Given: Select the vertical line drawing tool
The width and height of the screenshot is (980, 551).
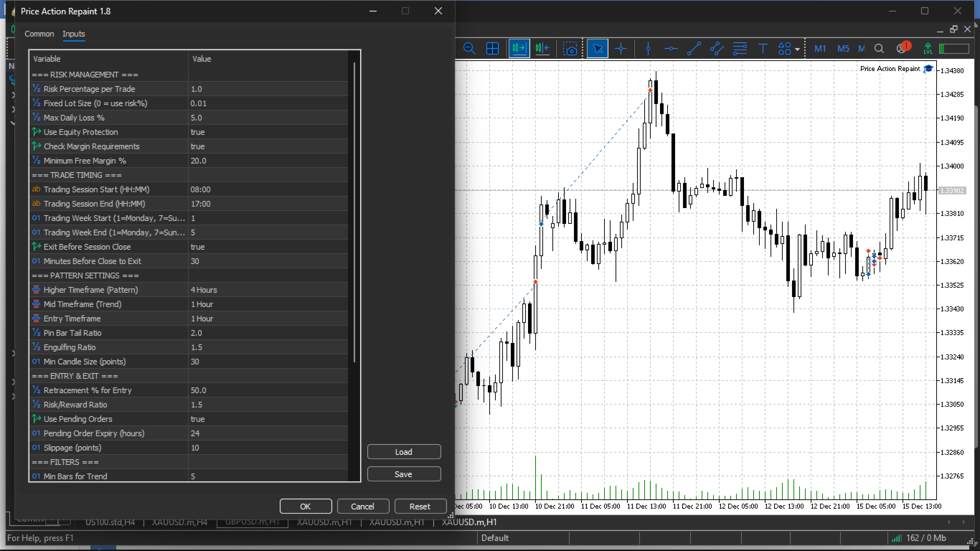Looking at the screenshot, I should 649,49.
